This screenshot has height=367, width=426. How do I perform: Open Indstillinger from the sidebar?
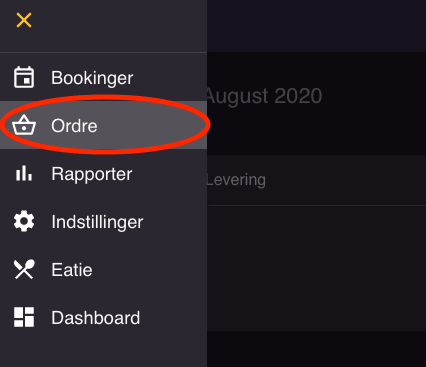[x=97, y=222]
